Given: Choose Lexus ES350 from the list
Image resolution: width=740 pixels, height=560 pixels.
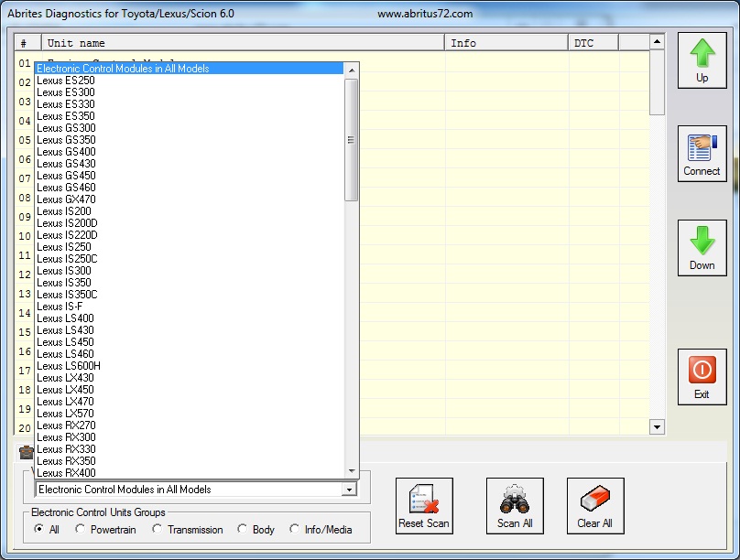Looking at the screenshot, I should coord(190,116).
